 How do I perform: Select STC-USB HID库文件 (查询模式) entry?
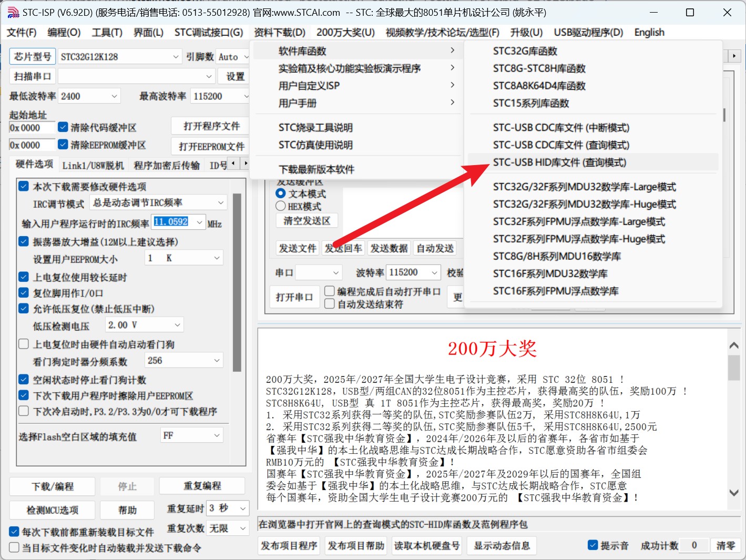tap(593, 162)
